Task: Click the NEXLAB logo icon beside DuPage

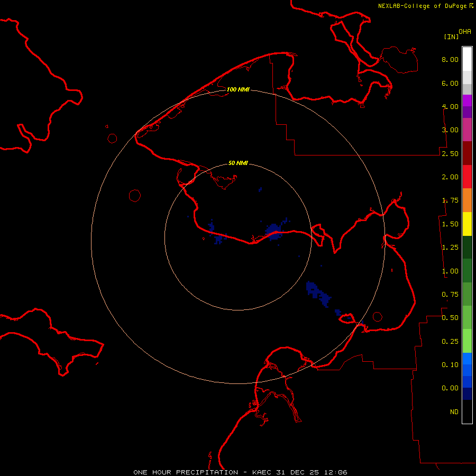Action: (471, 5)
